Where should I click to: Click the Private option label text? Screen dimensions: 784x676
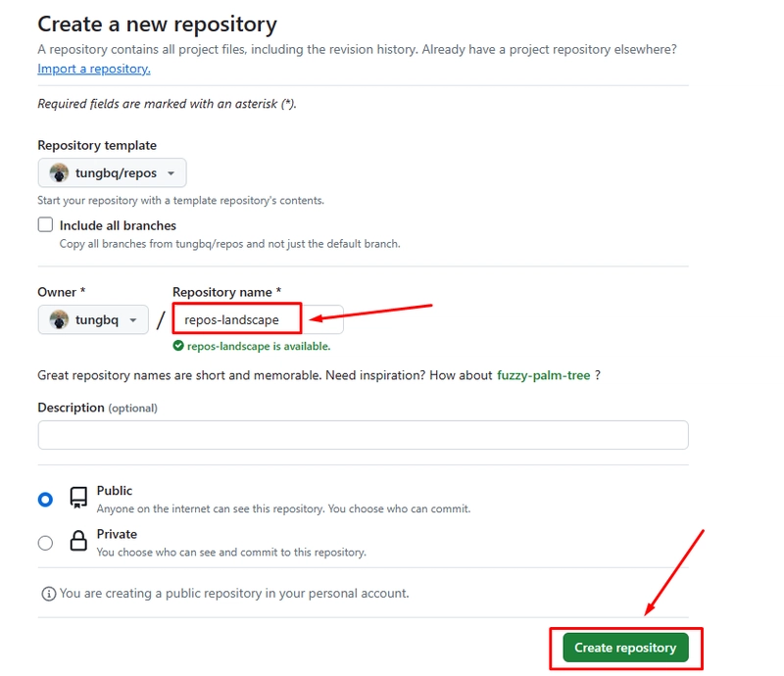(x=117, y=534)
